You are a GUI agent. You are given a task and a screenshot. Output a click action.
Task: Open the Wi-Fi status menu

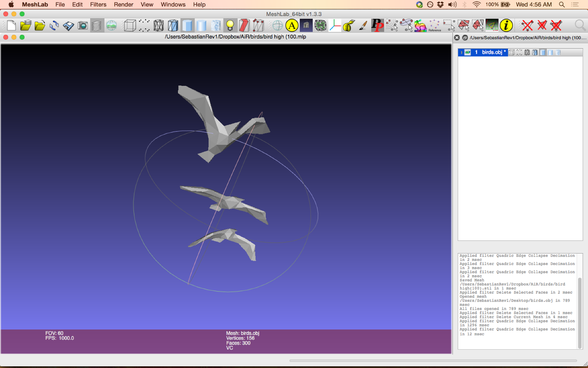point(476,4)
